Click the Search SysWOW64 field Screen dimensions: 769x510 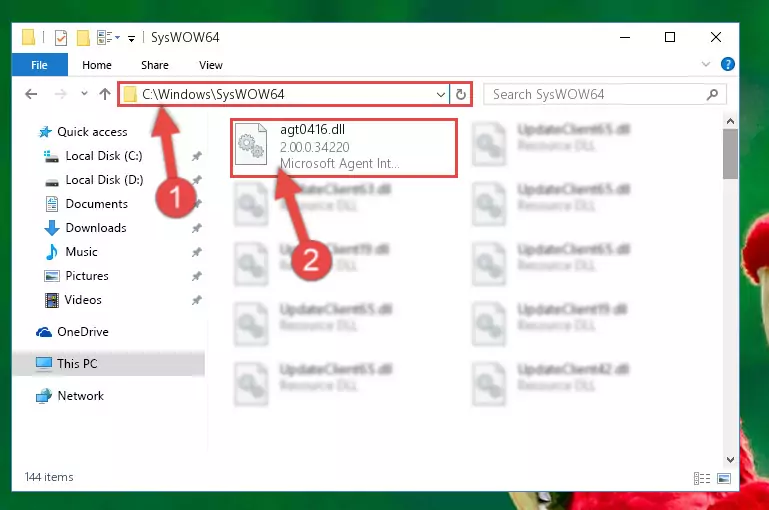[605, 94]
